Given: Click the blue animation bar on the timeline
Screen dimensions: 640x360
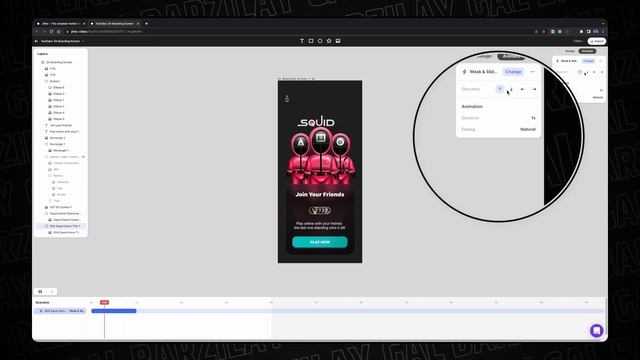Looking at the screenshot, I should tap(114, 311).
